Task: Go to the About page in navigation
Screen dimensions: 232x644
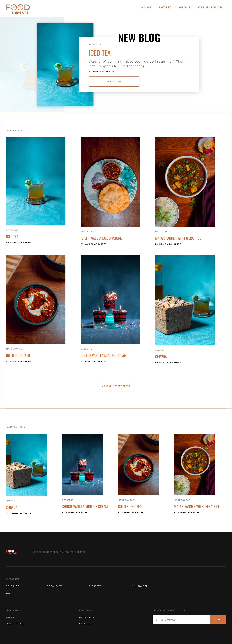Action: pyautogui.click(x=185, y=8)
